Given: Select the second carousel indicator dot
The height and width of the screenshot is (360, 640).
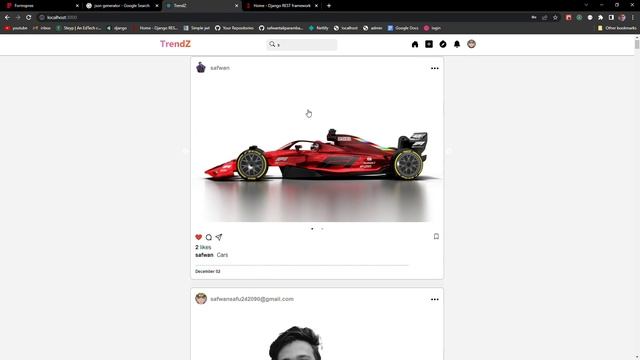Looking at the screenshot, I should 322,229.
